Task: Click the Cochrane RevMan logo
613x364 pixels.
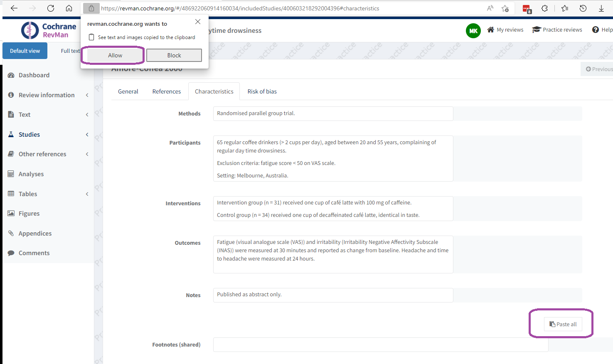Action: [49, 30]
